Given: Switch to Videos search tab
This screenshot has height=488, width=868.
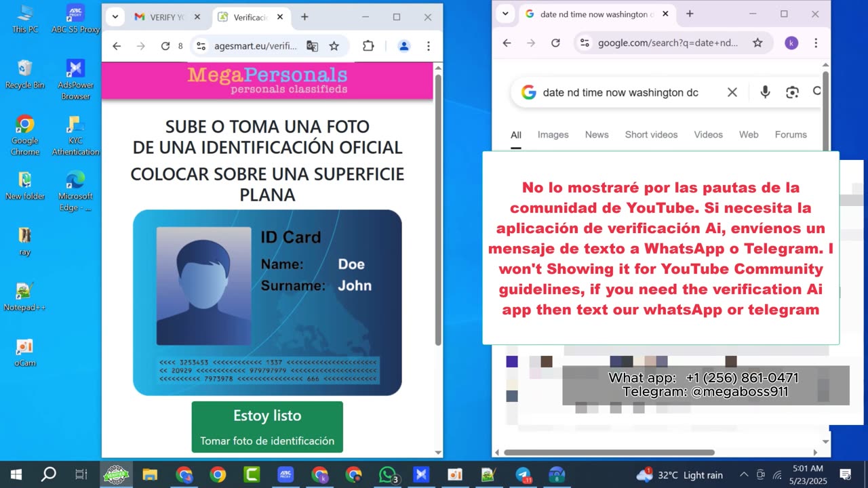Looking at the screenshot, I should (709, 135).
